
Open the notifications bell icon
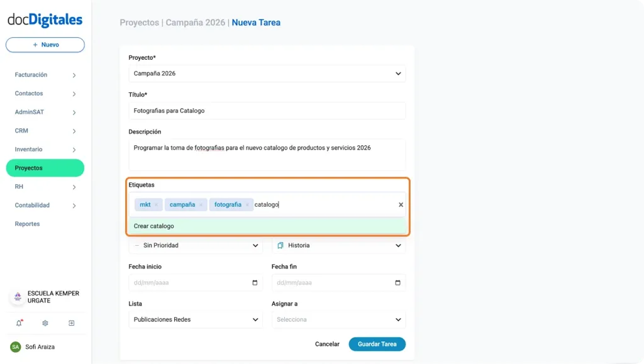coord(19,323)
